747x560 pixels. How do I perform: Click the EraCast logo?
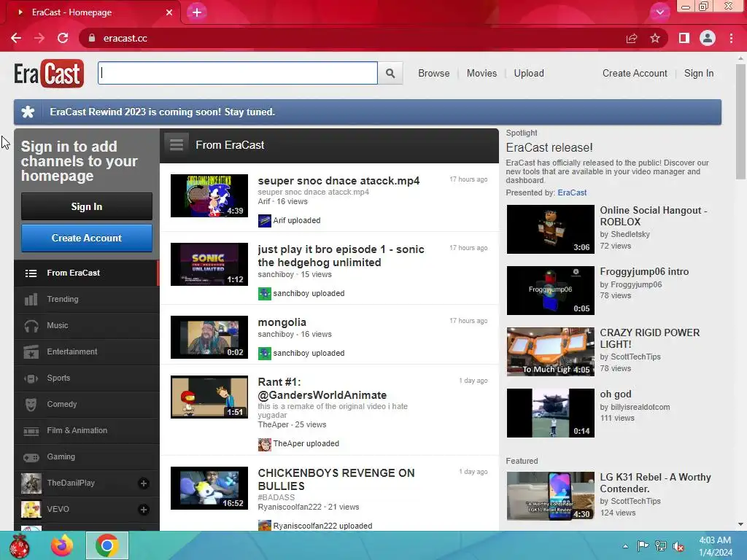[49, 74]
